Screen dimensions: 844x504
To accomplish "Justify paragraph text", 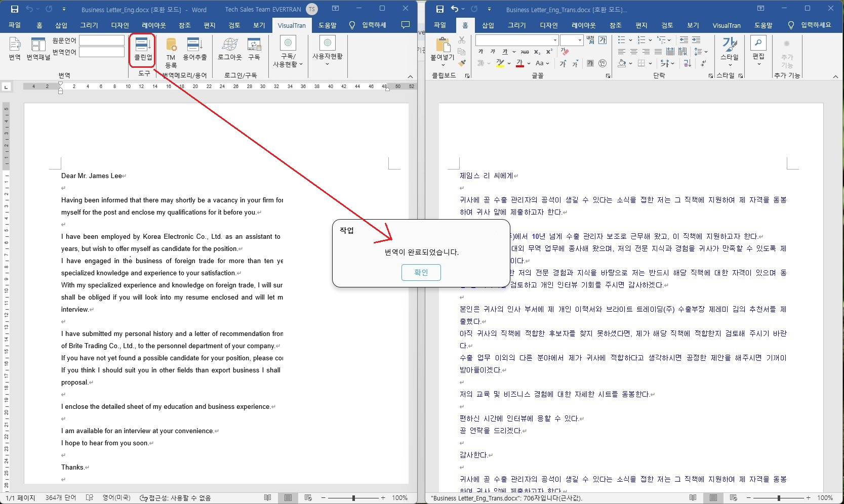I will (658, 52).
